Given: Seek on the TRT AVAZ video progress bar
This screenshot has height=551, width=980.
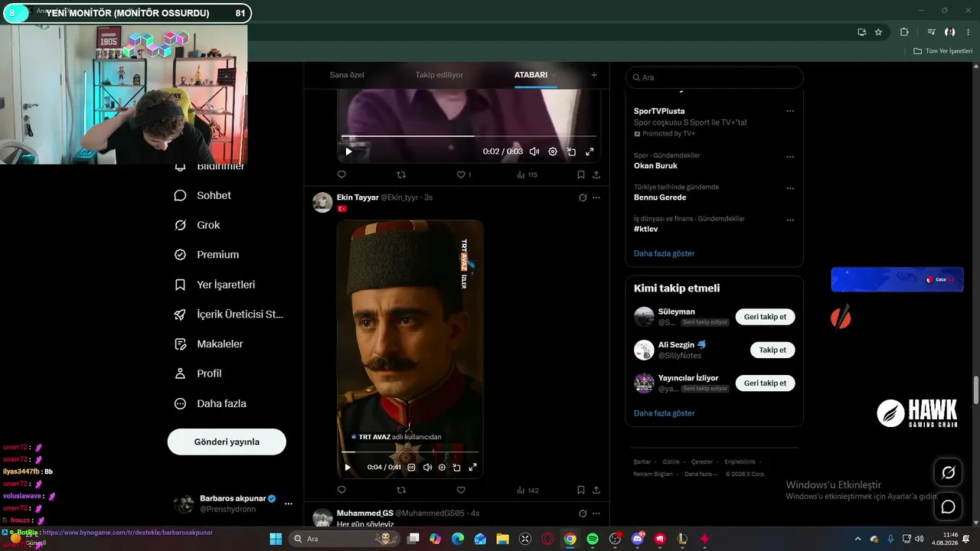Looking at the screenshot, I should pyautogui.click(x=410, y=452).
